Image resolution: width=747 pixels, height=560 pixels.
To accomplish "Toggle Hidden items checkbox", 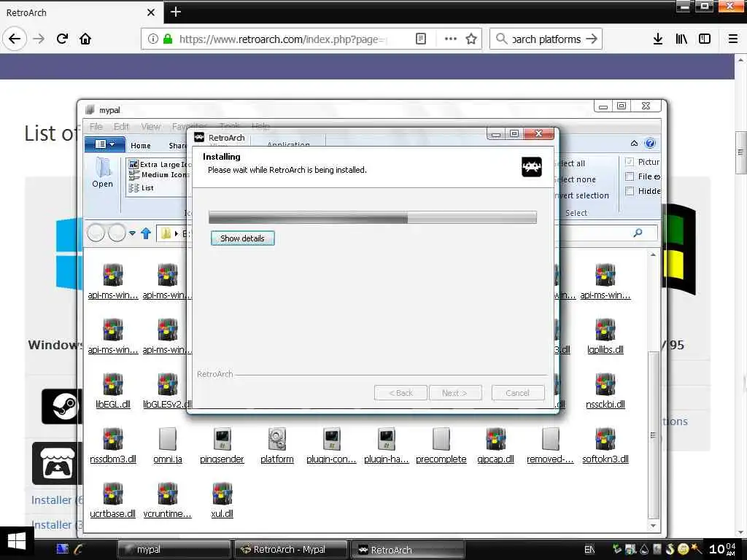I will click(x=629, y=191).
